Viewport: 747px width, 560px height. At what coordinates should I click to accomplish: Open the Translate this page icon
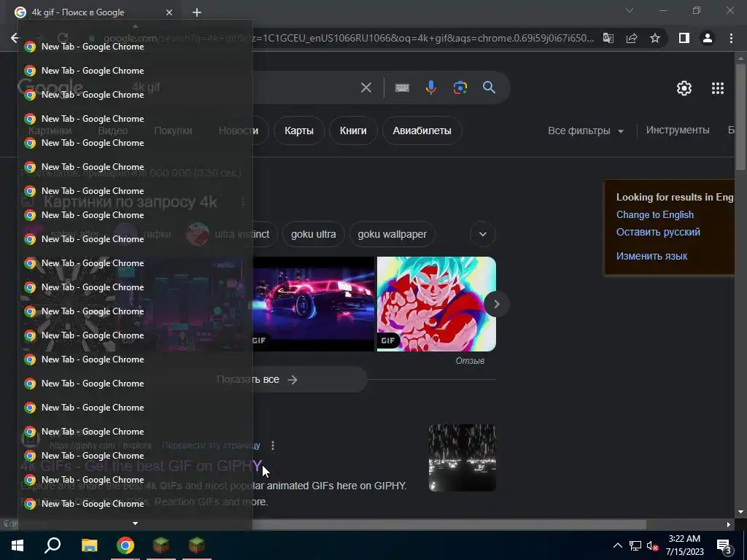(608, 38)
